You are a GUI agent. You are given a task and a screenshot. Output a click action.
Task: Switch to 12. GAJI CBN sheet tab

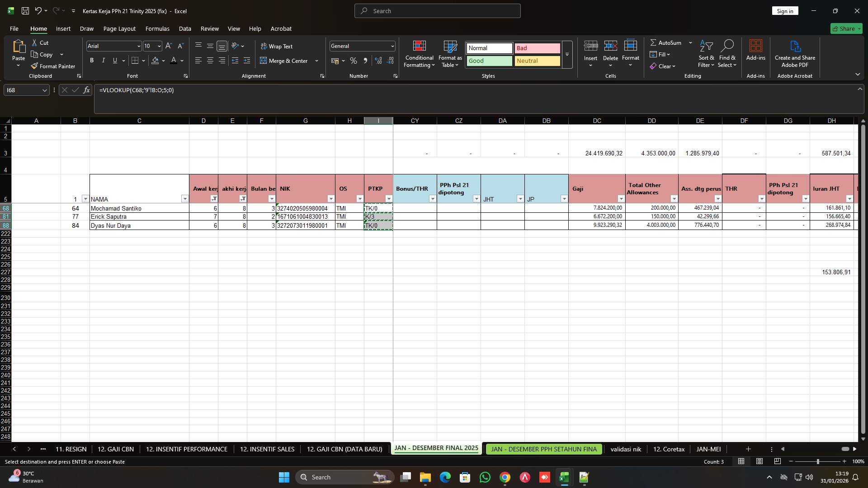pyautogui.click(x=116, y=449)
